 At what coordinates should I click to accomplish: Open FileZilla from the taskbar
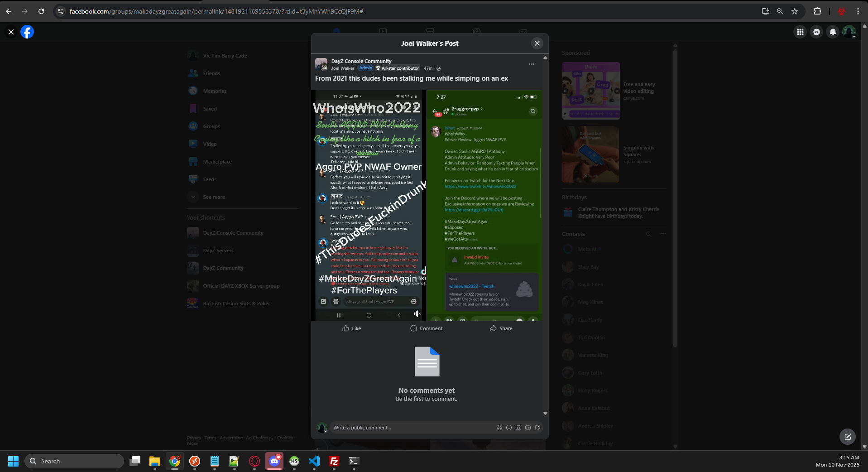pyautogui.click(x=334, y=461)
